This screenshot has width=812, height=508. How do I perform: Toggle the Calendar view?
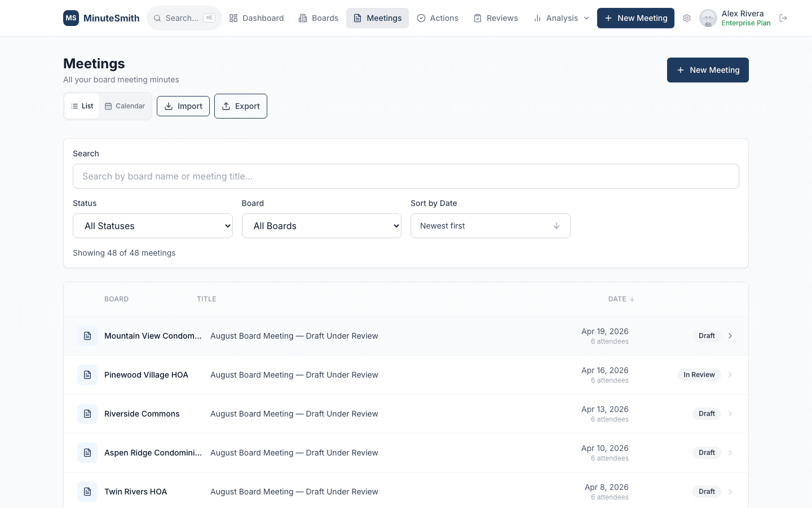pos(125,106)
